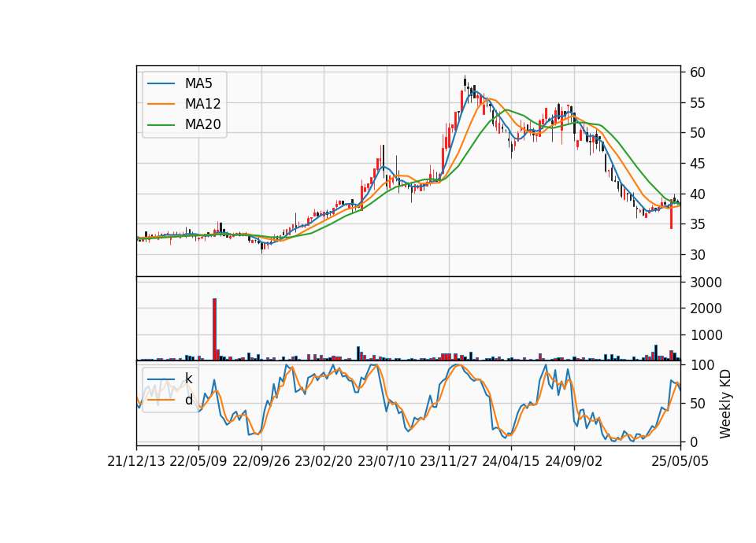Image resolution: width=756 pixels, height=543 pixels.
Task: Click price axis value 40
Action: click(x=698, y=194)
